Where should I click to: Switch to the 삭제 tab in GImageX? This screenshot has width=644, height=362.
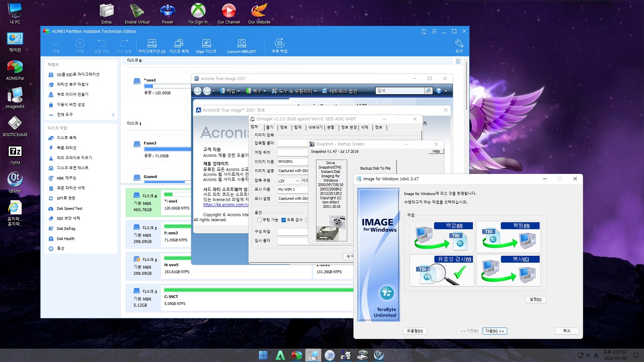(x=365, y=127)
